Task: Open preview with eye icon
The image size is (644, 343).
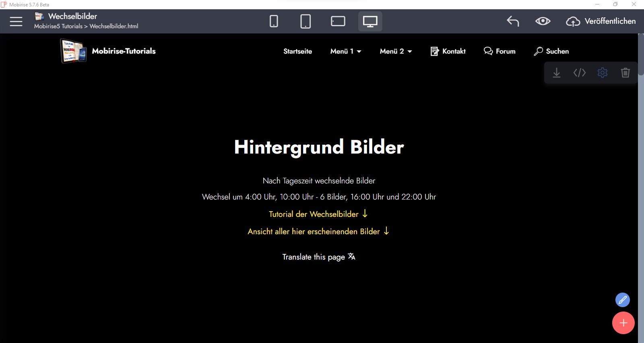Action: 543,21
